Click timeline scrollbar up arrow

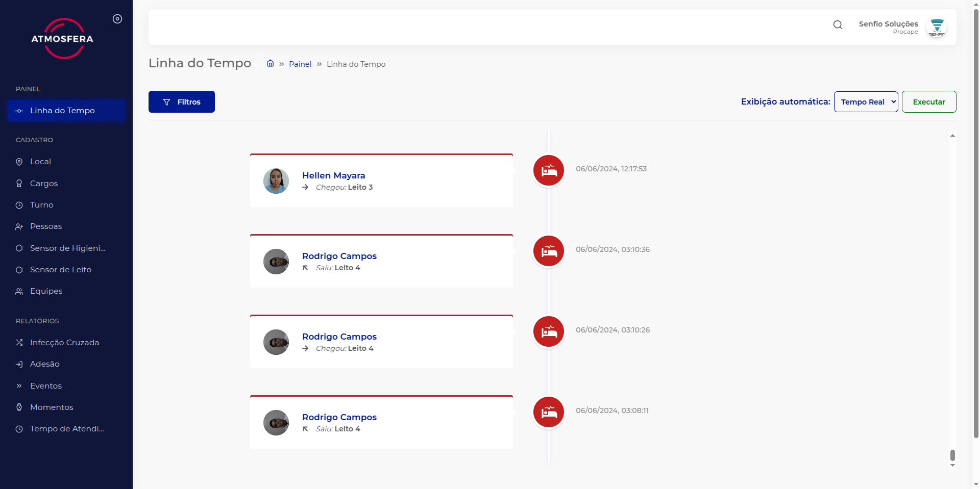[952, 136]
